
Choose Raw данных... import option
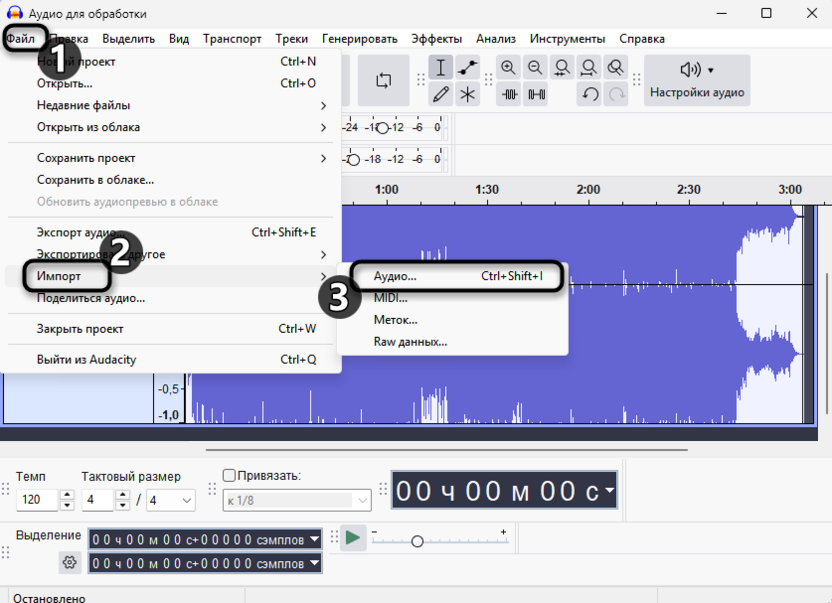click(453, 341)
